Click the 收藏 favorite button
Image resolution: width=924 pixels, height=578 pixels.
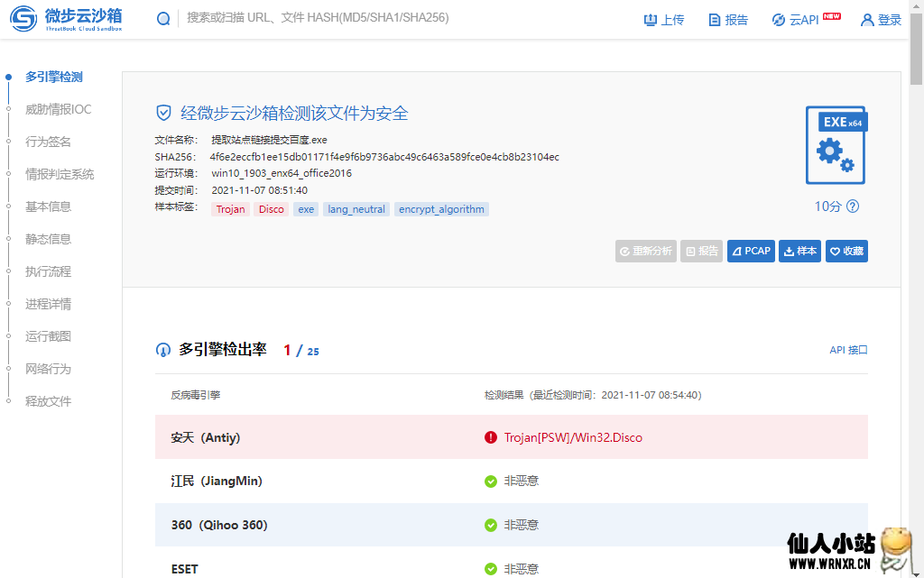(x=846, y=252)
